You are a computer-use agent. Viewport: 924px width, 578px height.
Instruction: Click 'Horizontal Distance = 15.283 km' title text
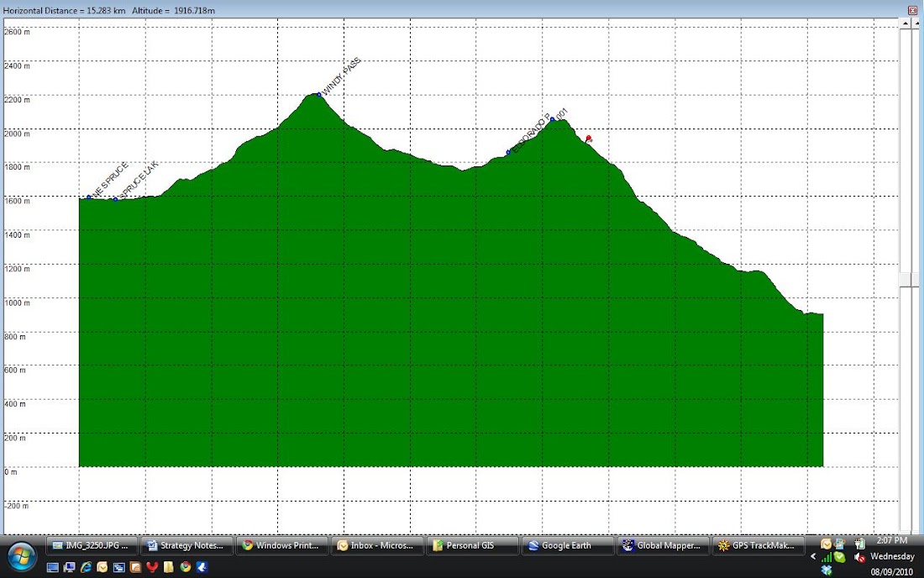click(x=64, y=11)
